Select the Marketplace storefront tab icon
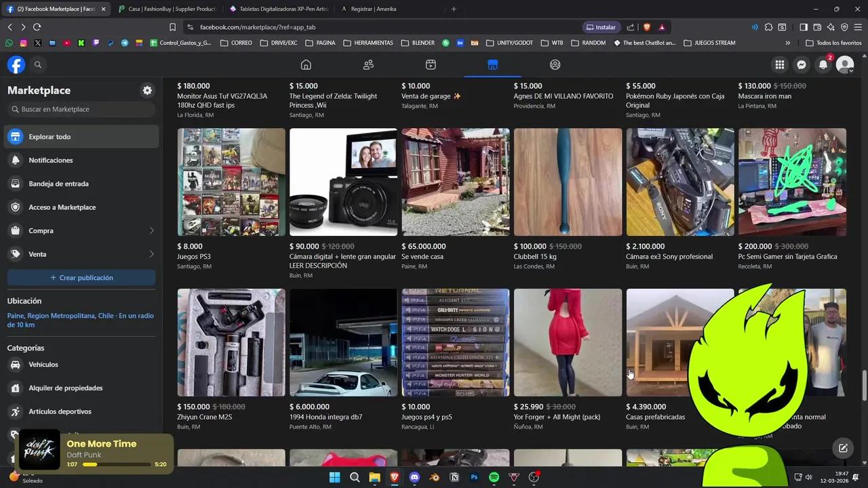 493,64
